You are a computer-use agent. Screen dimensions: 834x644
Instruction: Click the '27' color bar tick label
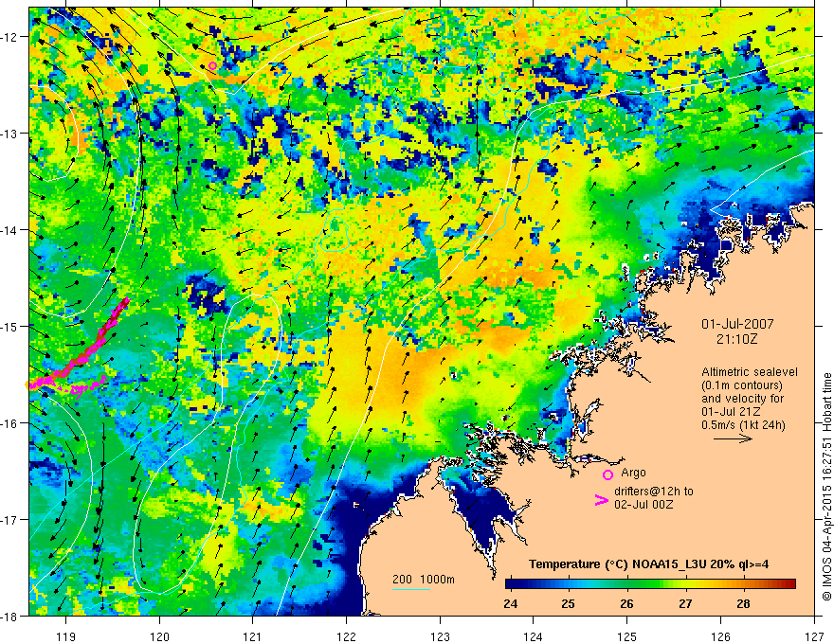tap(685, 603)
